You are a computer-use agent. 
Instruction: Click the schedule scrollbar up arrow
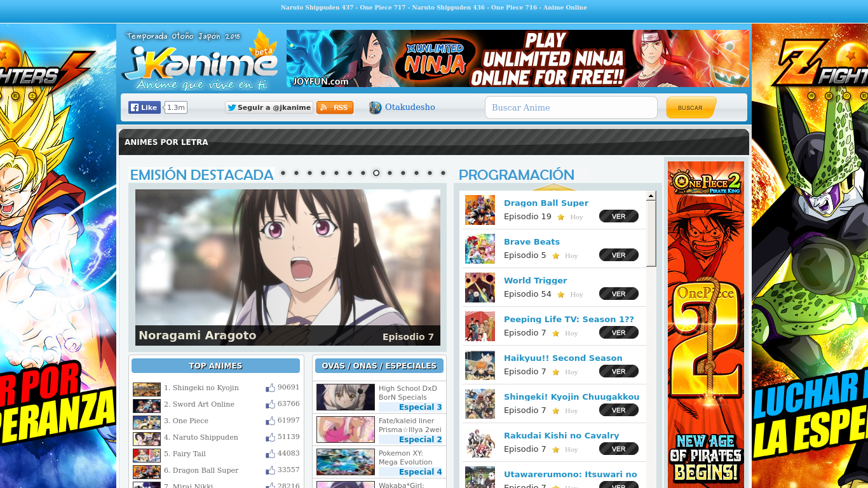click(651, 196)
